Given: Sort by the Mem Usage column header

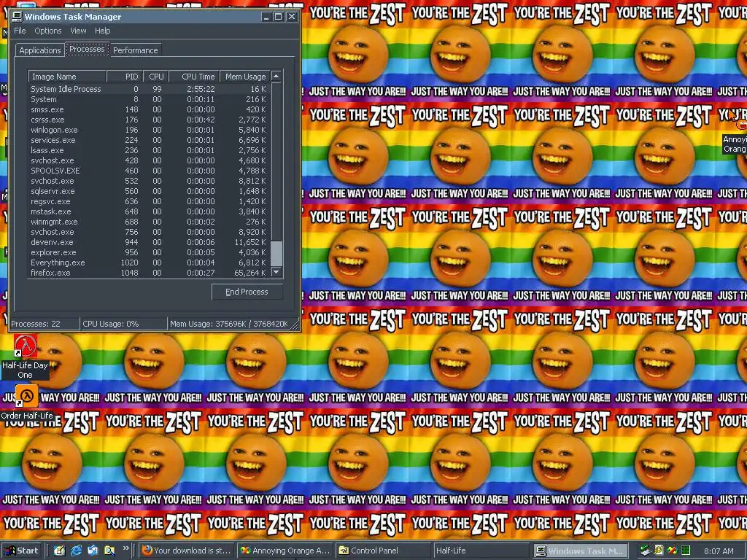Looking at the screenshot, I should click(x=245, y=76).
